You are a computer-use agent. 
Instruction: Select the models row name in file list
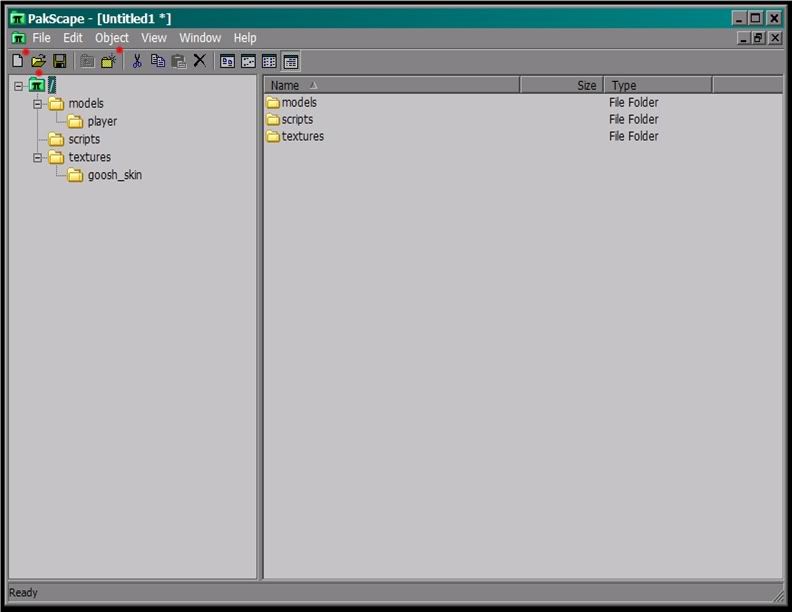[x=299, y=103]
